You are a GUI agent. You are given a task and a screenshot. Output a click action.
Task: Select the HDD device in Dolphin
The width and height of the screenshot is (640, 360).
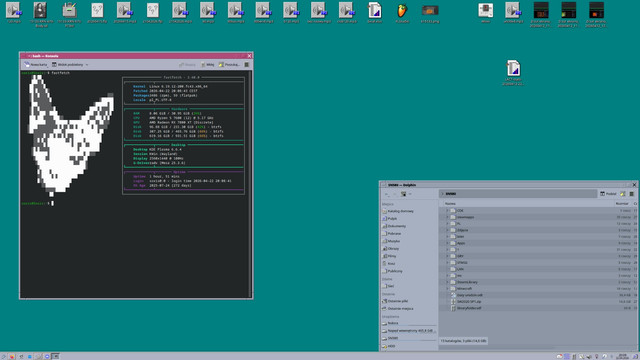tap(389, 346)
